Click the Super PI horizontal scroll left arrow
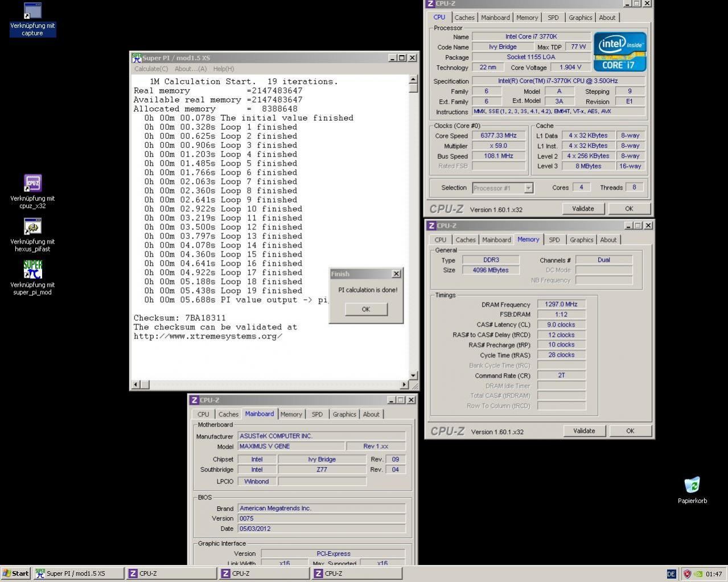 click(x=135, y=385)
